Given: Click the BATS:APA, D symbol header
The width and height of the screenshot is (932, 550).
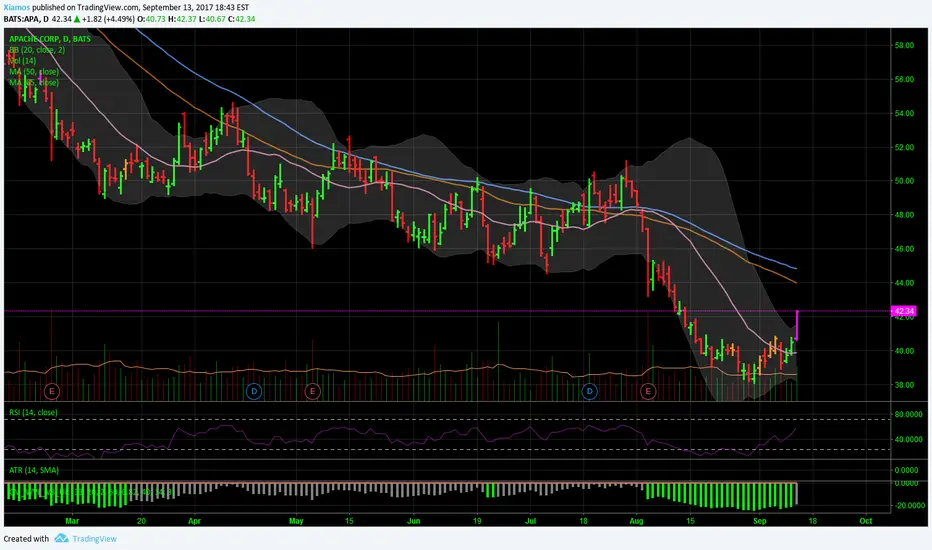Looking at the screenshot, I should tap(26, 19).
